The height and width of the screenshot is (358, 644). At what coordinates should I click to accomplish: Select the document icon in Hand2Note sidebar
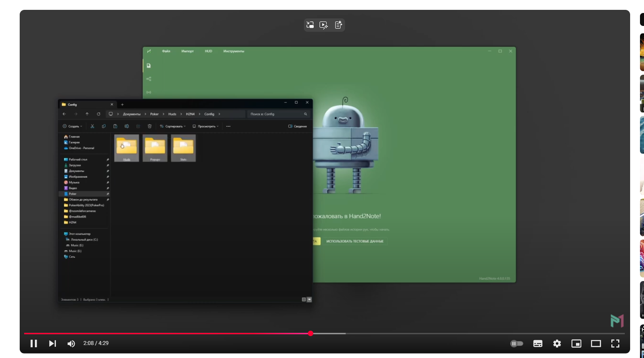click(x=149, y=65)
